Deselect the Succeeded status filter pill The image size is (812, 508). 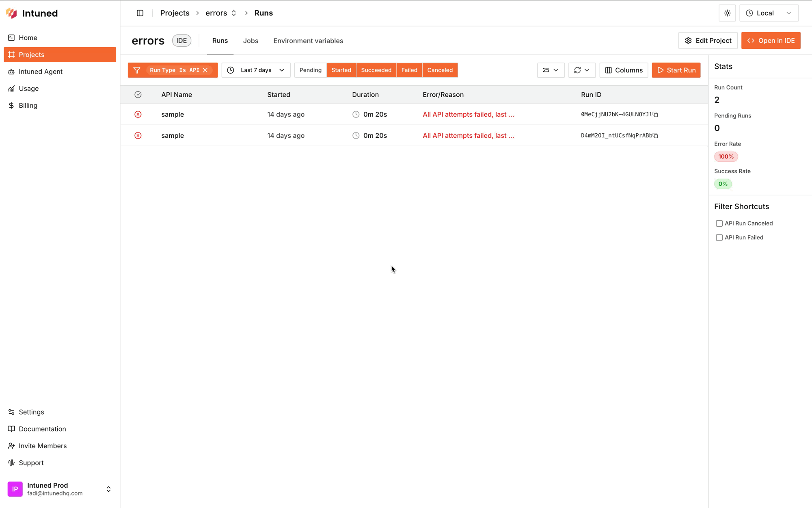click(x=376, y=70)
